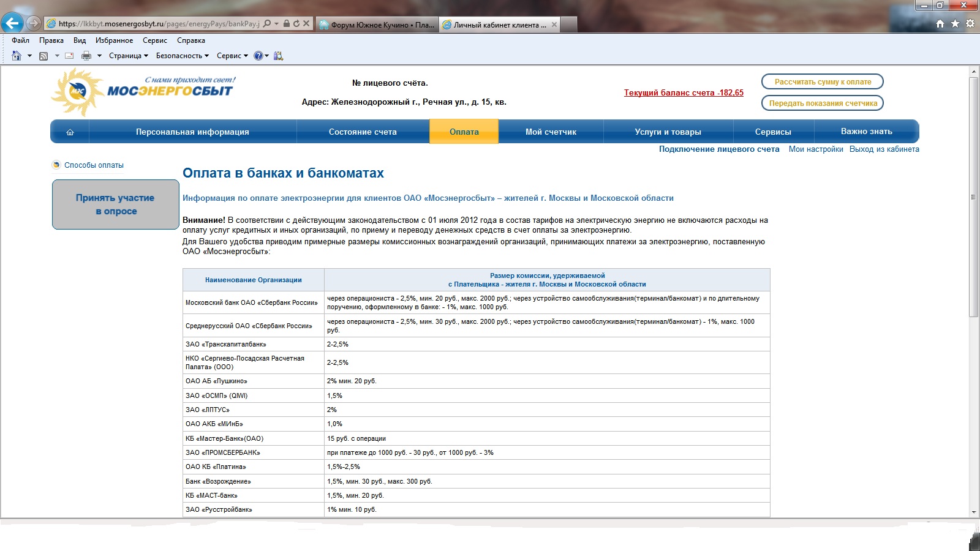Open the Сервис menu in the menu bar
The height and width of the screenshot is (551, 980).
pos(155,40)
